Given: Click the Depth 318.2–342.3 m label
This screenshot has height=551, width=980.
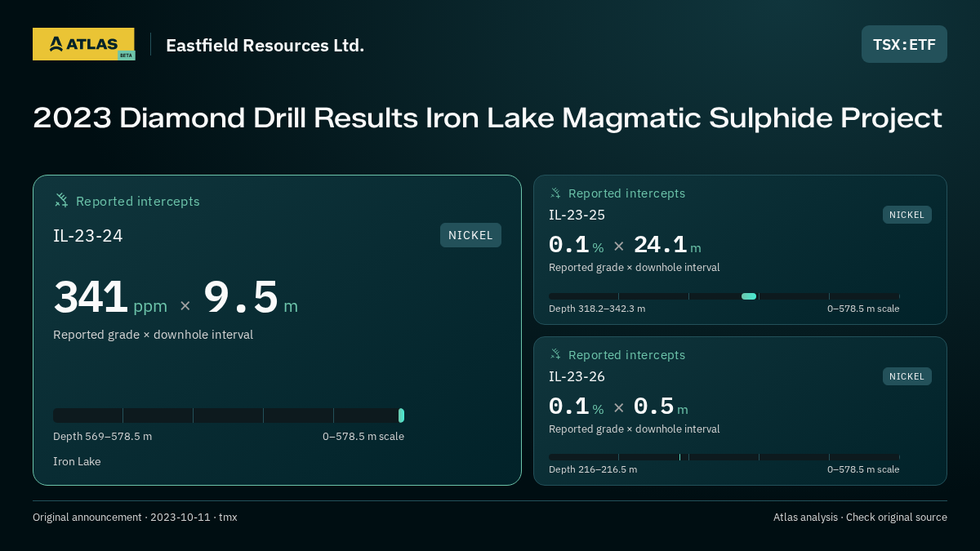Looking at the screenshot, I should click(x=597, y=309).
